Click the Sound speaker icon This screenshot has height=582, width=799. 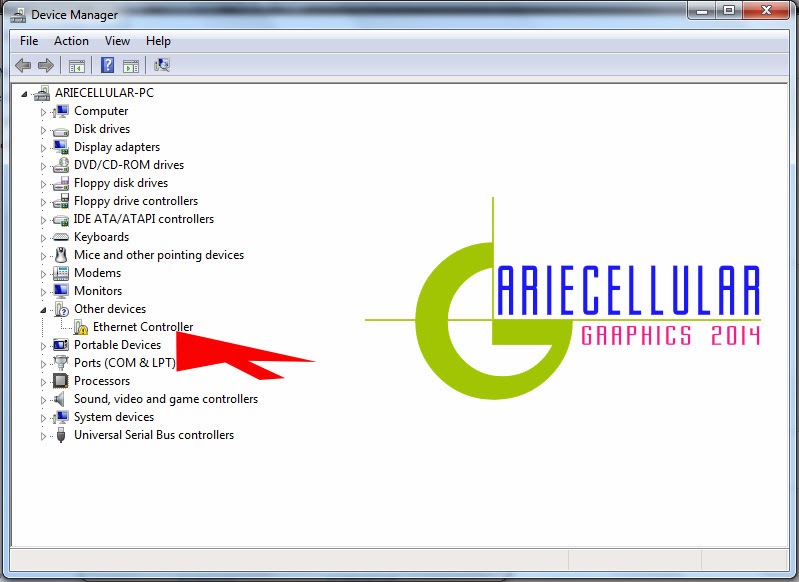click(x=60, y=399)
